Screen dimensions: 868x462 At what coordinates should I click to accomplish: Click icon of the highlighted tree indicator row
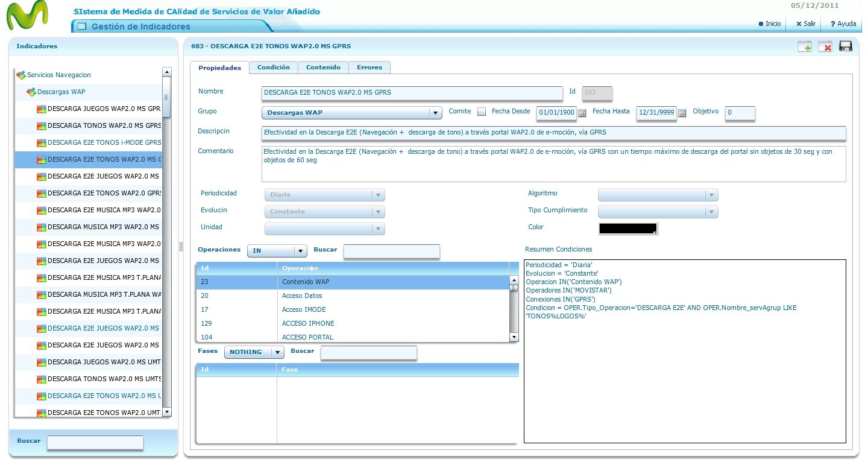pyautogui.click(x=41, y=160)
